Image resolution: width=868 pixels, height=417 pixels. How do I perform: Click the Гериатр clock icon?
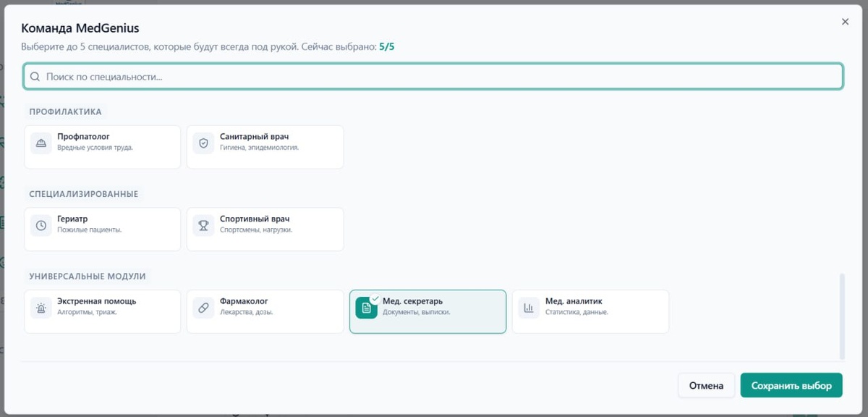tap(41, 226)
